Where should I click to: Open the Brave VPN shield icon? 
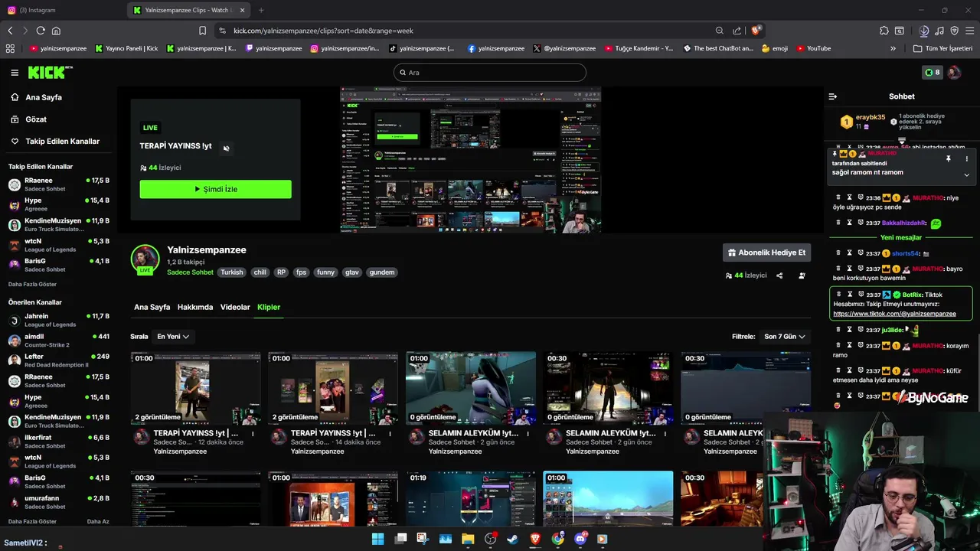tap(954, 31)
